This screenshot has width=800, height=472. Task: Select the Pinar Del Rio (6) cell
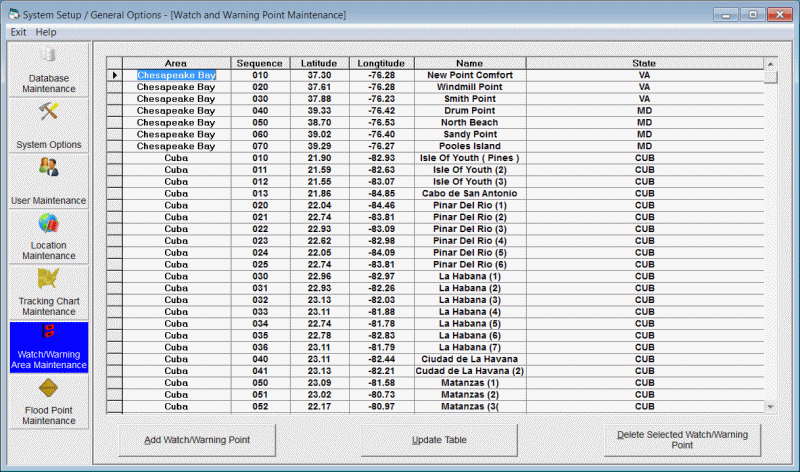pyautogui.click(x=470, y=264)
